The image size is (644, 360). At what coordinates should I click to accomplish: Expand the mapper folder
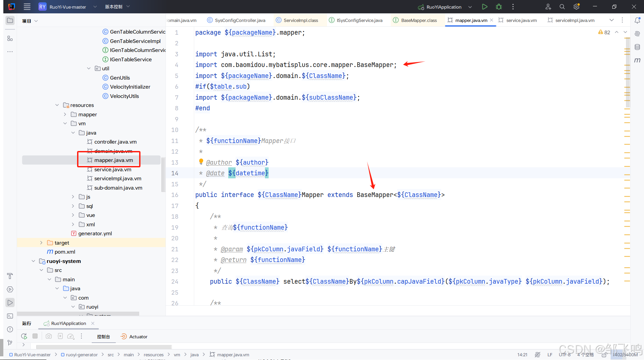click(x=65, y=114)
